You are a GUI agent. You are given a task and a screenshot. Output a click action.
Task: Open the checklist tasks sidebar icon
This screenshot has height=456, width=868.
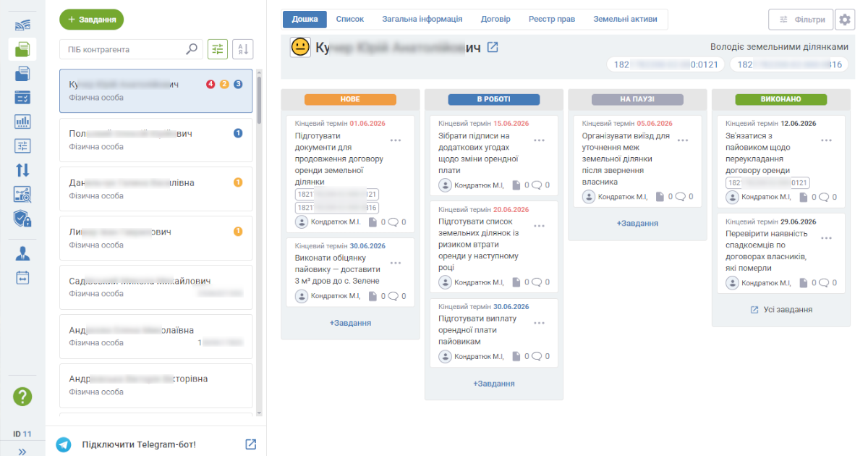click(x=22, y=97)
